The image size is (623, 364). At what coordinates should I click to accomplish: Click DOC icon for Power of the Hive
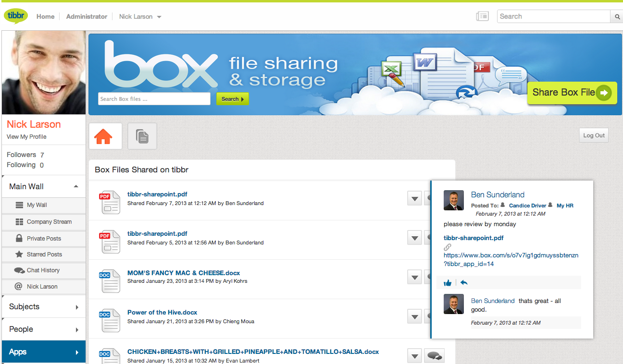click(110, 320)
